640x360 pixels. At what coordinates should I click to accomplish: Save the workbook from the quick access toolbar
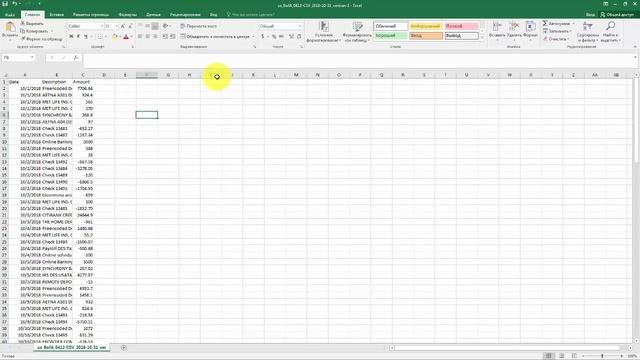click(x=4, y=4)
